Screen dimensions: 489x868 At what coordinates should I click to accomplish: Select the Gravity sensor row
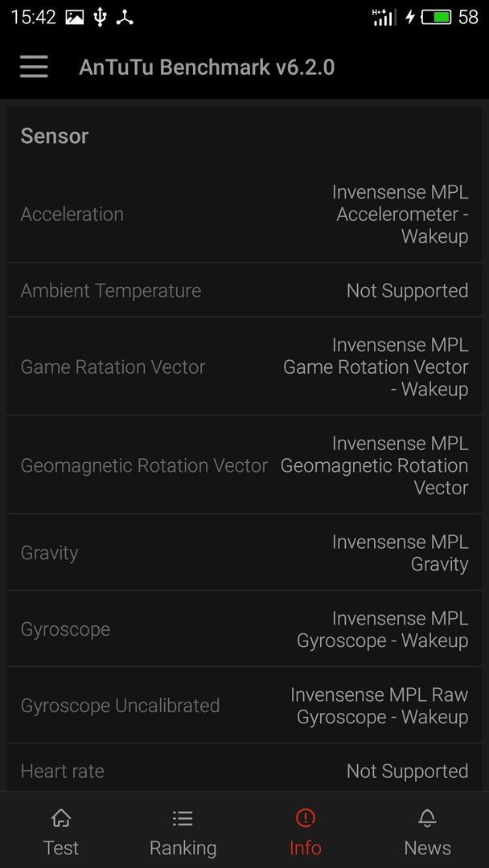244,552
